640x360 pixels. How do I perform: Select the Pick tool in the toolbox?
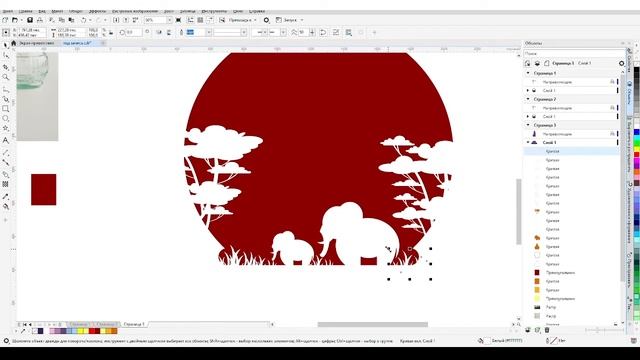tap(5, 45)
